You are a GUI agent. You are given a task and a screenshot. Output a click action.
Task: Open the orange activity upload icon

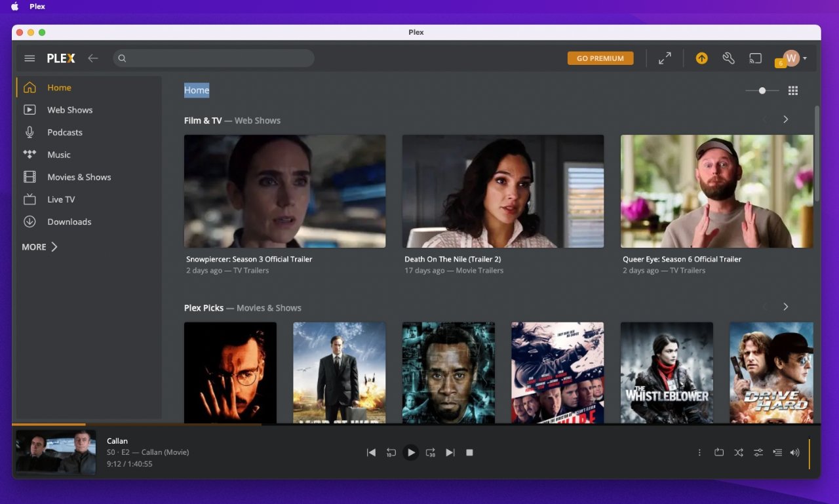(x=701, y=58)
